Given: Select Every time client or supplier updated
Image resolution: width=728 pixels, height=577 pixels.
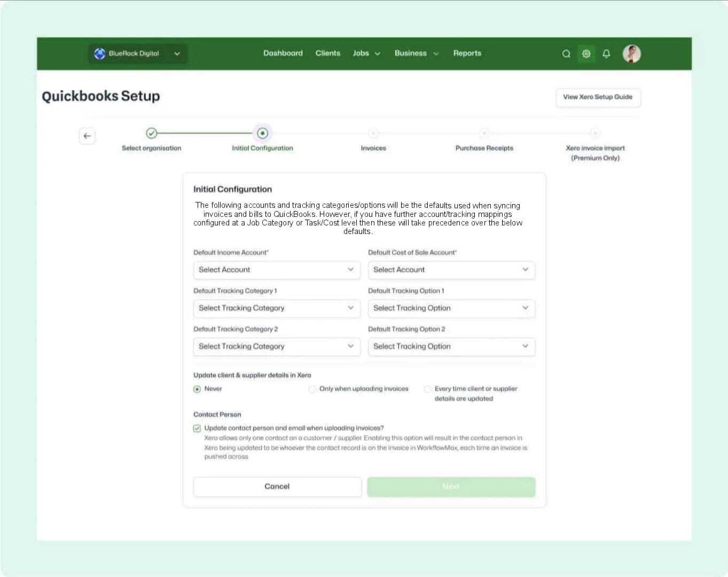Looking at the screenshot, I should coord(427,389).
